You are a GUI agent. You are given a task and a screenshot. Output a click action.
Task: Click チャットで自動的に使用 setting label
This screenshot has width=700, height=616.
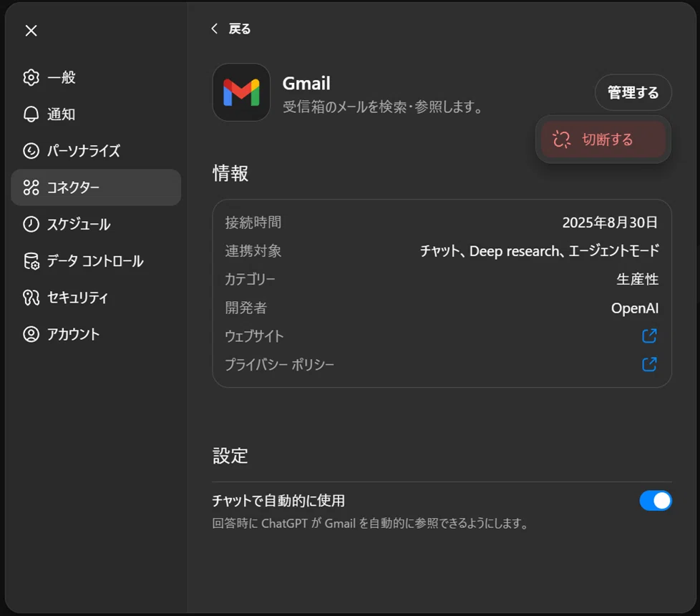tap(278, 501)
